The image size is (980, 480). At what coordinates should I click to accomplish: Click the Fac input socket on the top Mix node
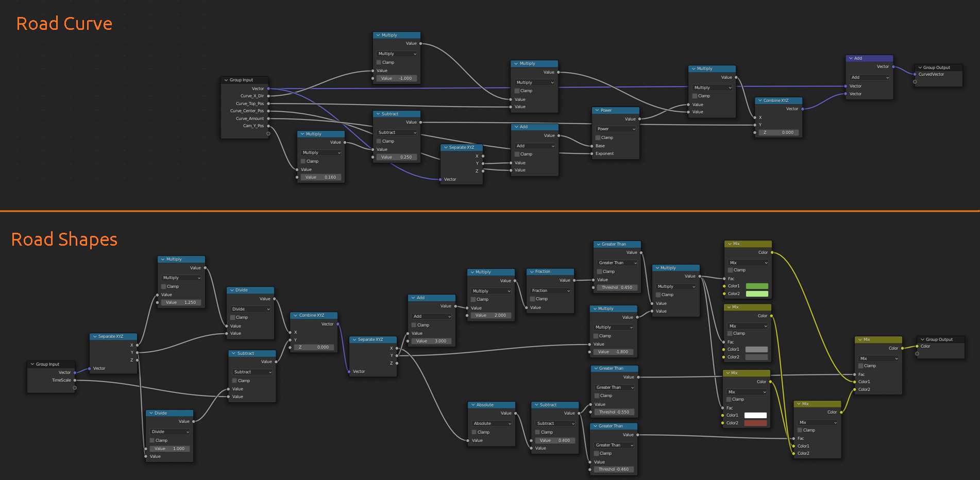pyautogui.click(x=724, y=279)
